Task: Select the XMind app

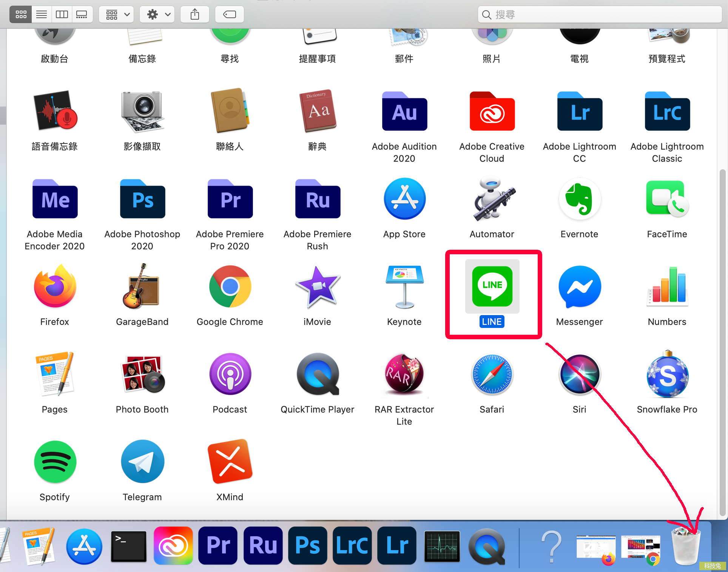Action: point(230,462)
